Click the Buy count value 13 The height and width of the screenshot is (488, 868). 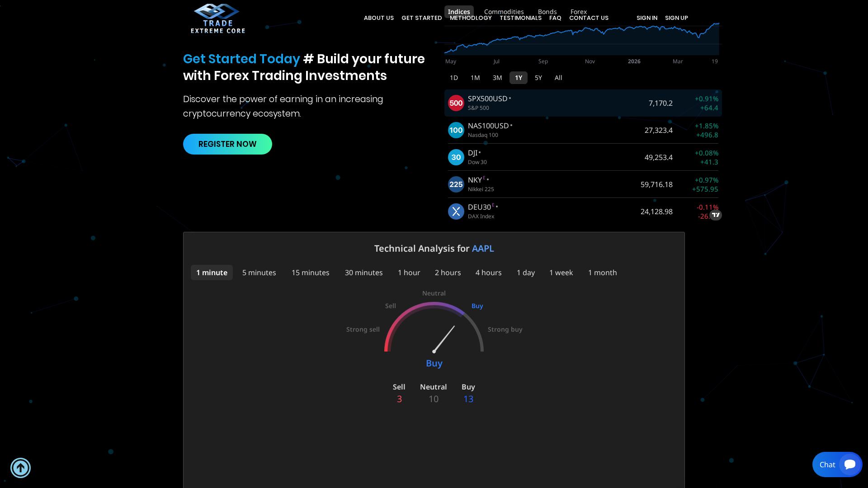pyautogui.click(x=468, y=399)
